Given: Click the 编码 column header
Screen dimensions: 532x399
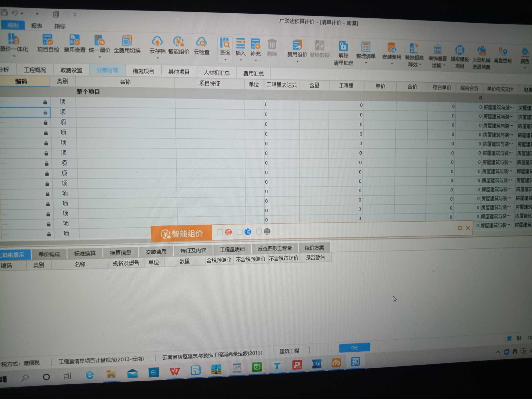Looking at the screenshot, I should coord(21,81).
